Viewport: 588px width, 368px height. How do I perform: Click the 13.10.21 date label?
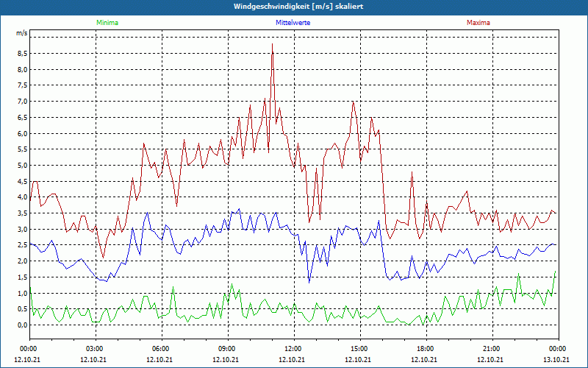pos(556,359)
